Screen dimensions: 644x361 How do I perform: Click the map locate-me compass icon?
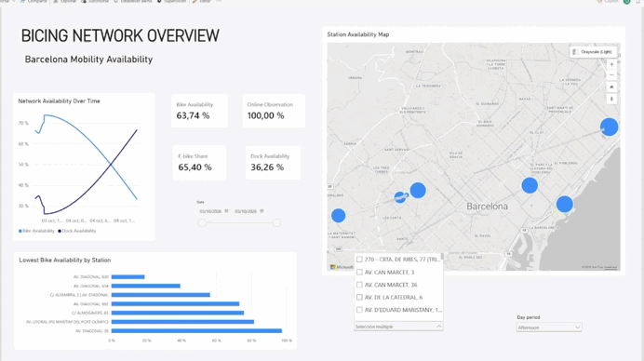pos(611,99)
